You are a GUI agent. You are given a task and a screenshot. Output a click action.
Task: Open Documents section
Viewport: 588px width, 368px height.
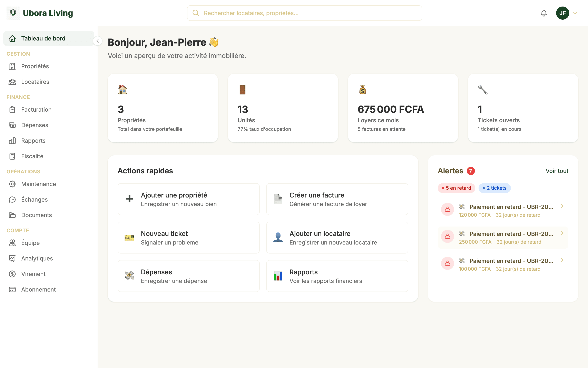[49, 215]
